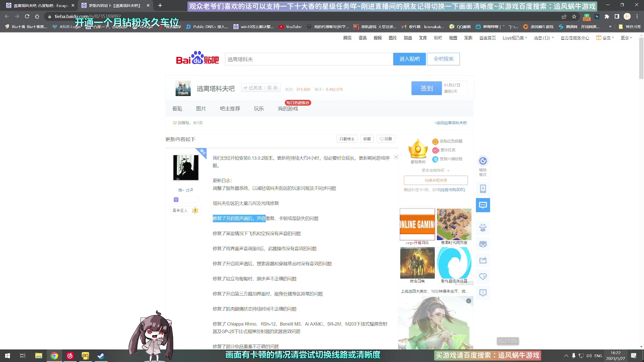Click the 签到 daily check-in button
644x362 pixels.
[x=426, y=88]
